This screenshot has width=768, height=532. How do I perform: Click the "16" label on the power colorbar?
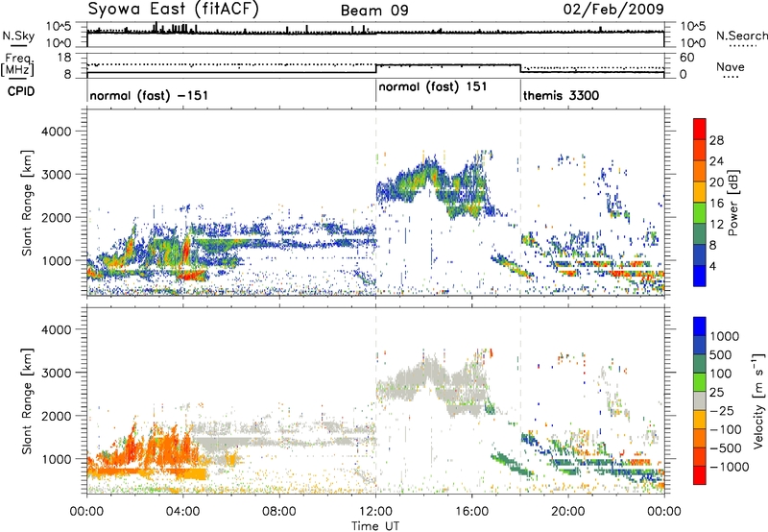pyautogui.click(x=716, y=204)
